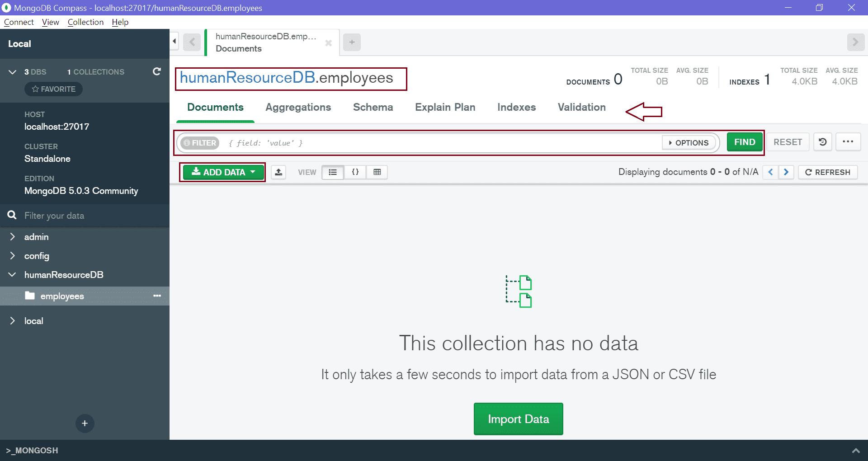Open the export collection dialog icon
The image size is (868, 461).
(x=278, y=172)
